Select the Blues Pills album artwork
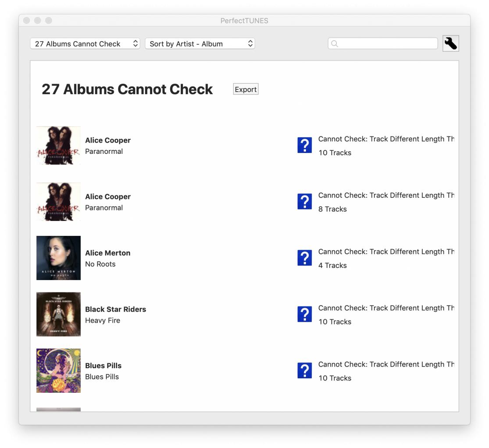489x448 pixels. (x=58, y=370)
